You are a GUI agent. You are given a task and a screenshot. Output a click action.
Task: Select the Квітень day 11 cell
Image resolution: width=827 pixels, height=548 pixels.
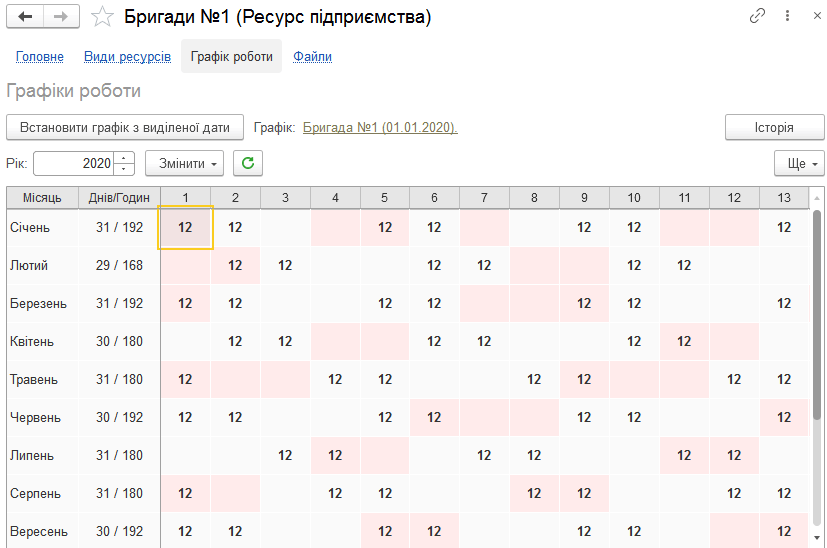click(x=684, y=341)
